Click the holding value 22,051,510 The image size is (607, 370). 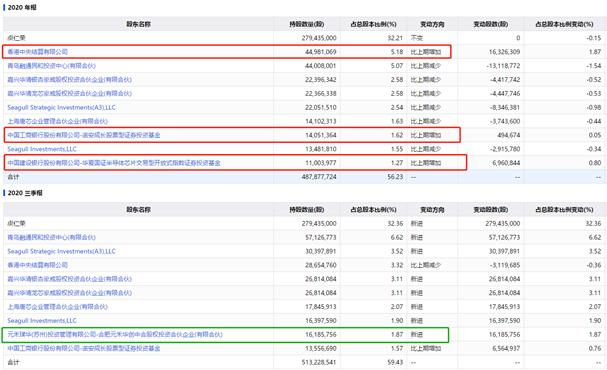pos(321,107)
